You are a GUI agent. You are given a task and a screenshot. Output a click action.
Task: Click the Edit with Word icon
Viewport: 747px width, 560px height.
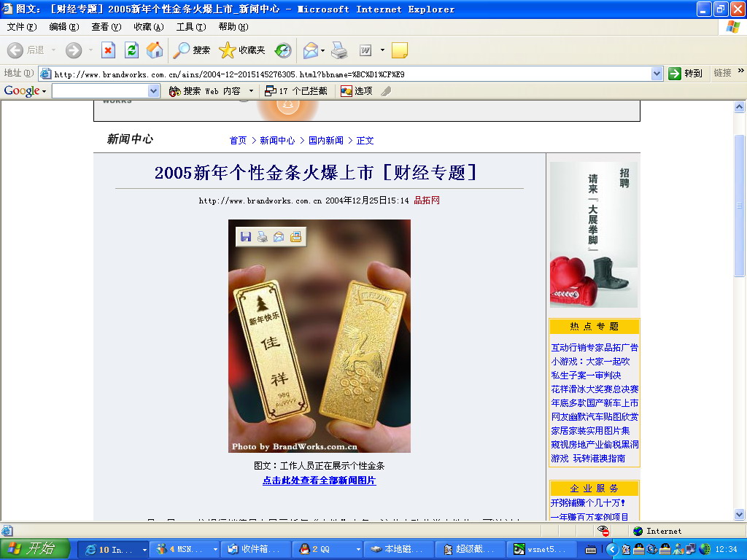pyautogui.click(x=365, y=50)
